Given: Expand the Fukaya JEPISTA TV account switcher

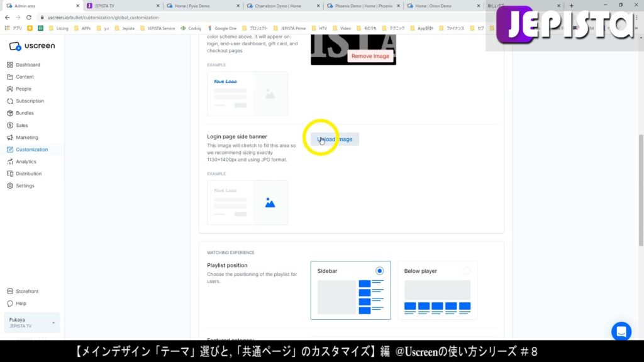Looking at the screenshot, I should [x=32, y=322].
